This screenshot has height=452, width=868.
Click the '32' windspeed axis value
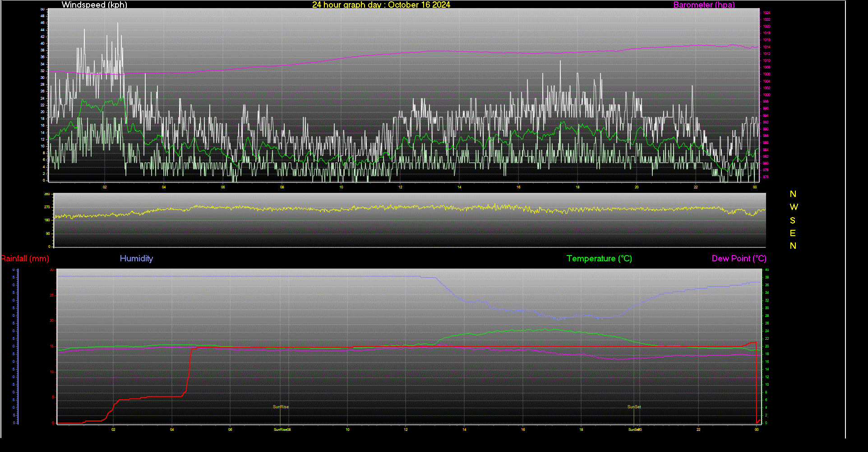pyautogui.click(x=42, y=71)
